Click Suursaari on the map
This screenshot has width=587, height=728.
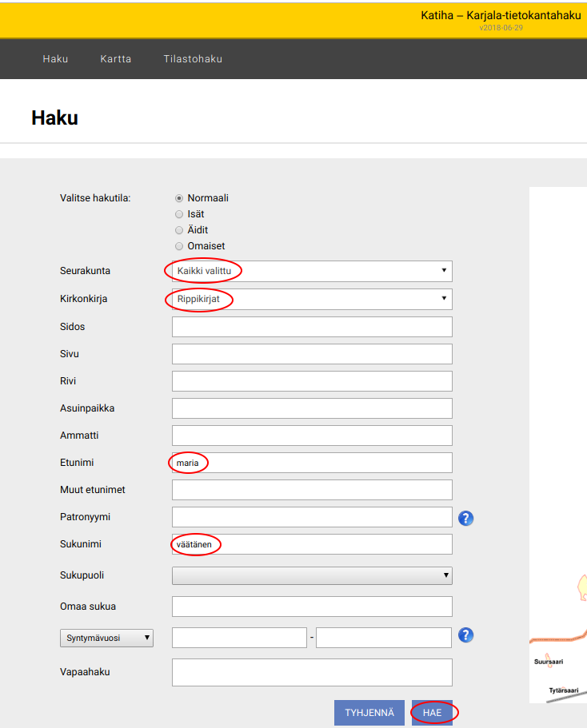tap(549, 662)
